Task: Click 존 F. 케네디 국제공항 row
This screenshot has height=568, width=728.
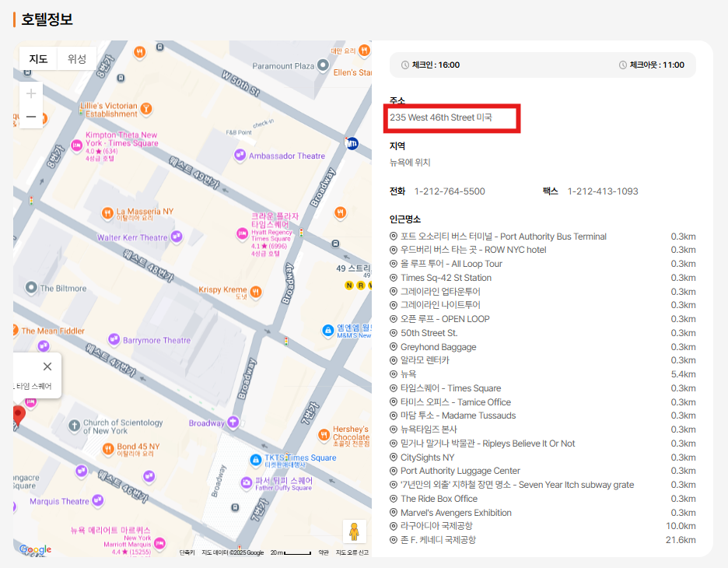Action: (x=542, y=540)
